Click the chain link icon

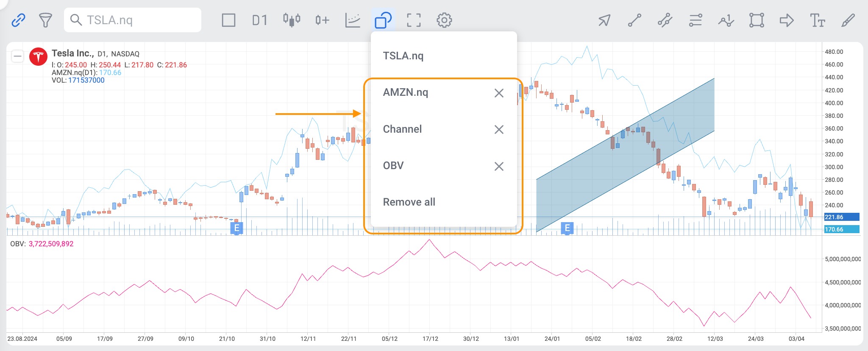click(18, 20)
